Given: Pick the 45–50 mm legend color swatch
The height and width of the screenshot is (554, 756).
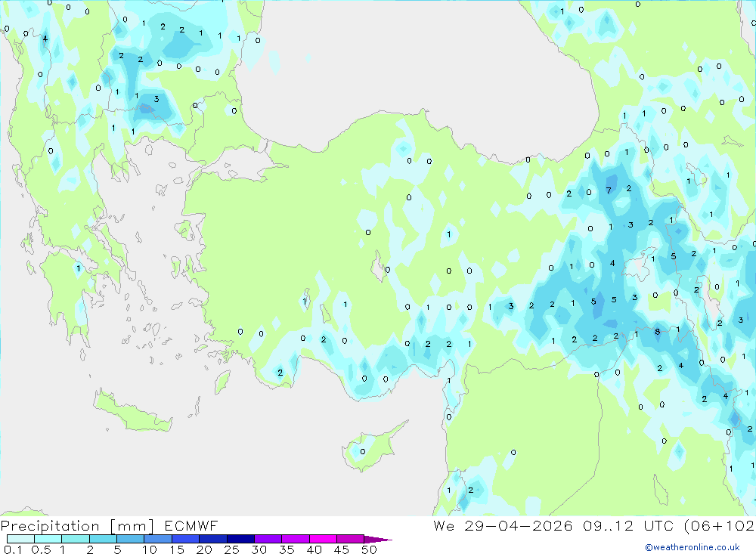Looking at the screenshot, I should (350, 539).
